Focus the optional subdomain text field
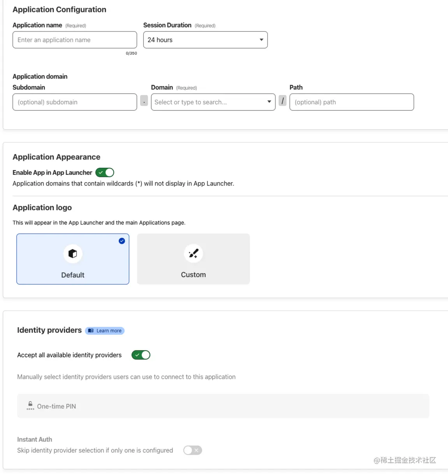 [x=75, y=102]
